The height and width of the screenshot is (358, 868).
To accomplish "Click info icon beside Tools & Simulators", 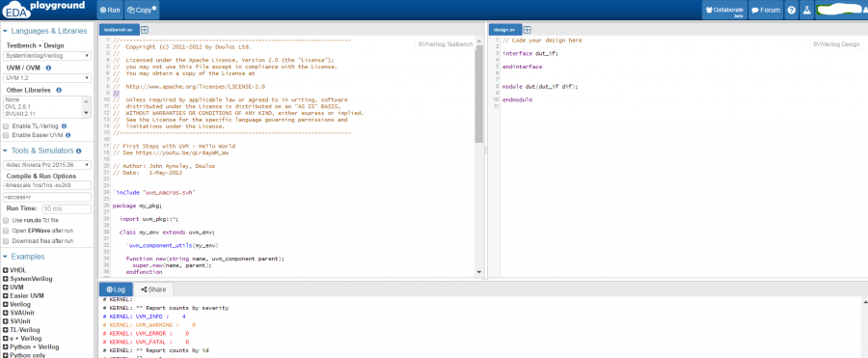I will [79, 151].
